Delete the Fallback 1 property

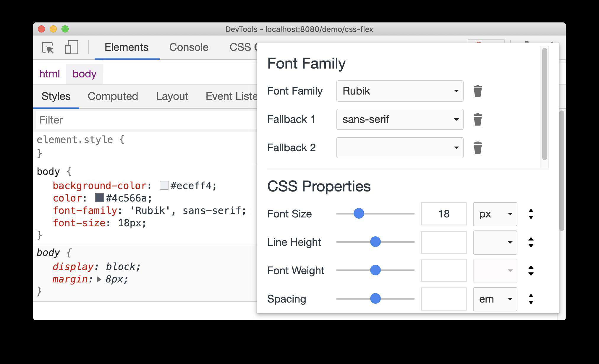pos(477,119)
